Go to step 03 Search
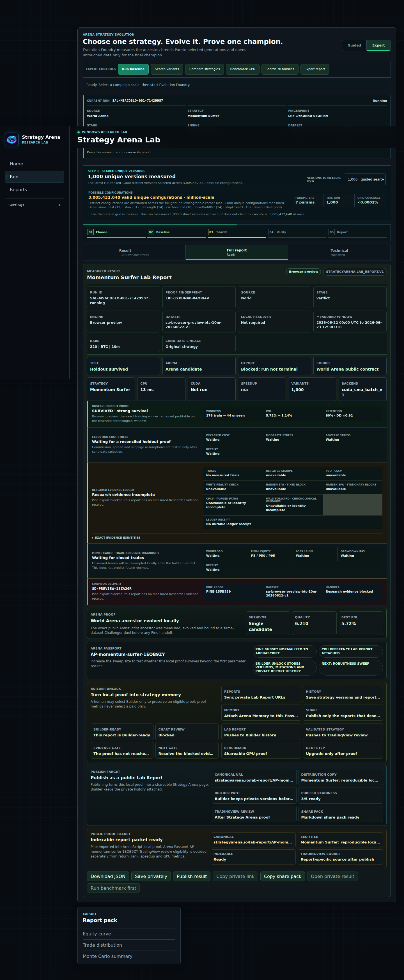The image size is (404, 980). [x=237, y=232]
